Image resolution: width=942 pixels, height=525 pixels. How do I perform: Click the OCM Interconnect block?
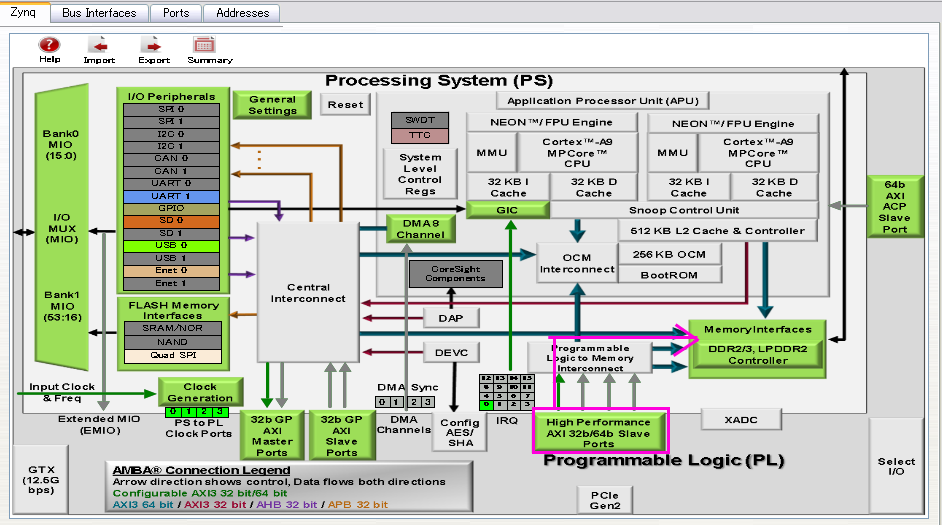[x=577, y=263]
